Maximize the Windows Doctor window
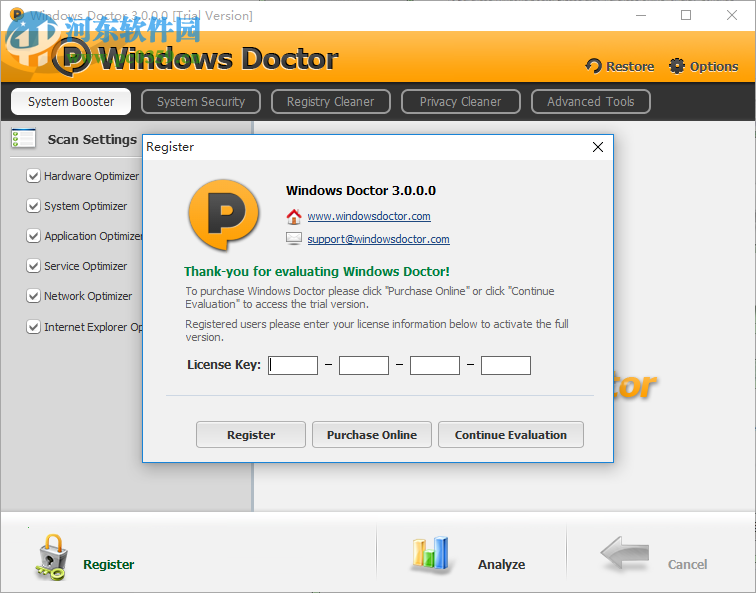Screen dimensions: 756x593 [686, 15]
